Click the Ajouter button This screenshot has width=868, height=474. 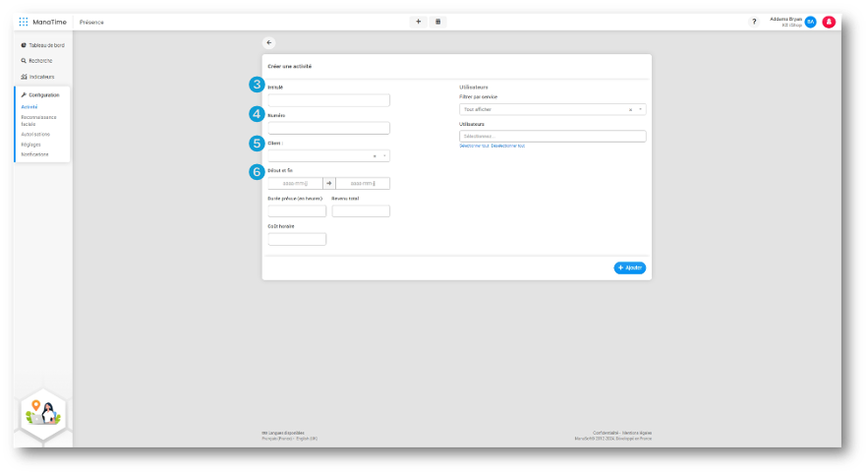tap(630, 268)
